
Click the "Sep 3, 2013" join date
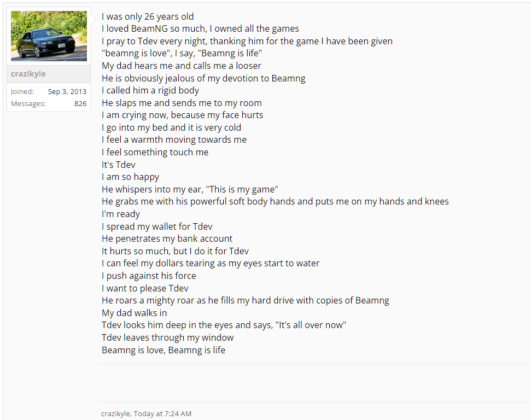point(67,91)
